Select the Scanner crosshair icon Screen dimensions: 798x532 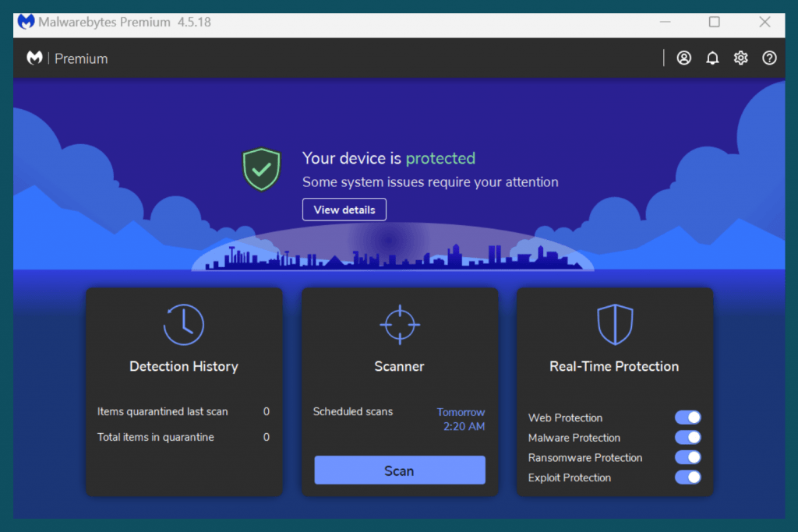(x=399, y=324)
